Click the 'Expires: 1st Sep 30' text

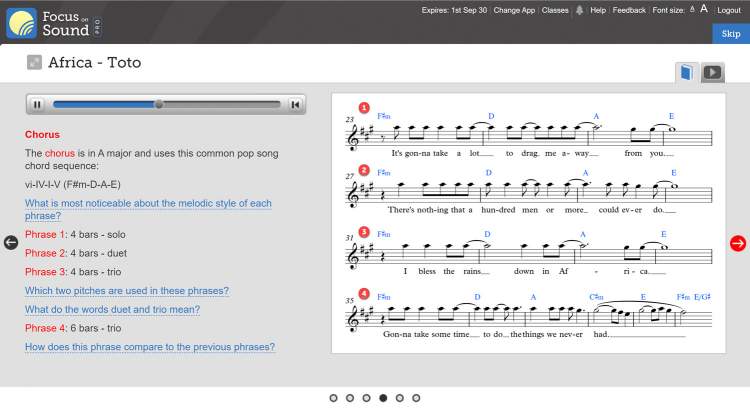[x=454, y=10]
